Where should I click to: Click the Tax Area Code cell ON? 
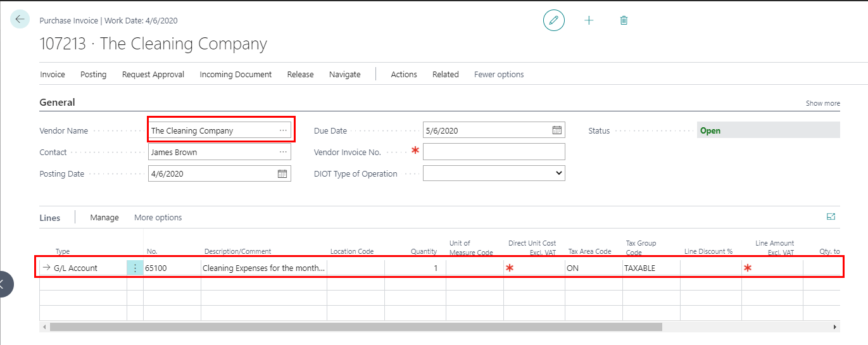point(594,268)
